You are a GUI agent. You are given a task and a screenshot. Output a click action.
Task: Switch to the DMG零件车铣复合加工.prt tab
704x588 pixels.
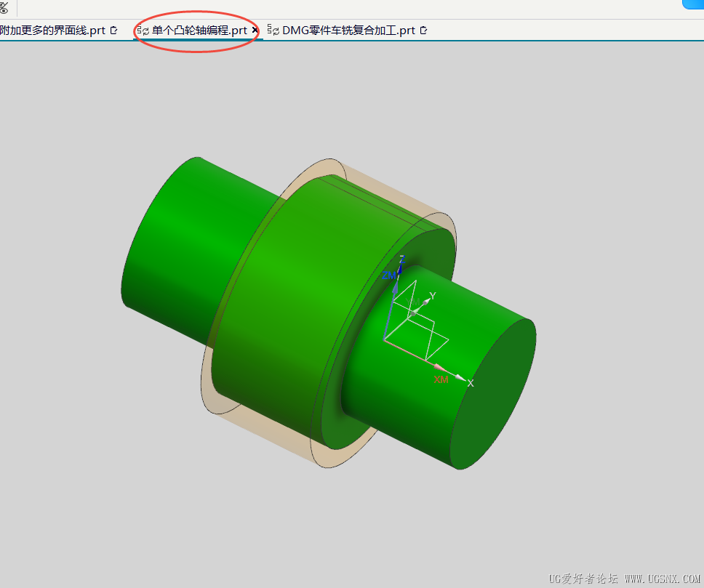coord(349,31)
